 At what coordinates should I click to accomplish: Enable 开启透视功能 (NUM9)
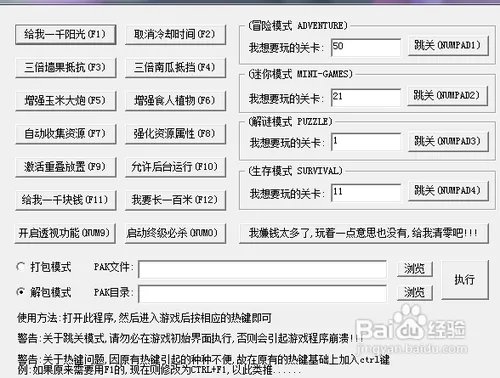[x=65, y=233]
